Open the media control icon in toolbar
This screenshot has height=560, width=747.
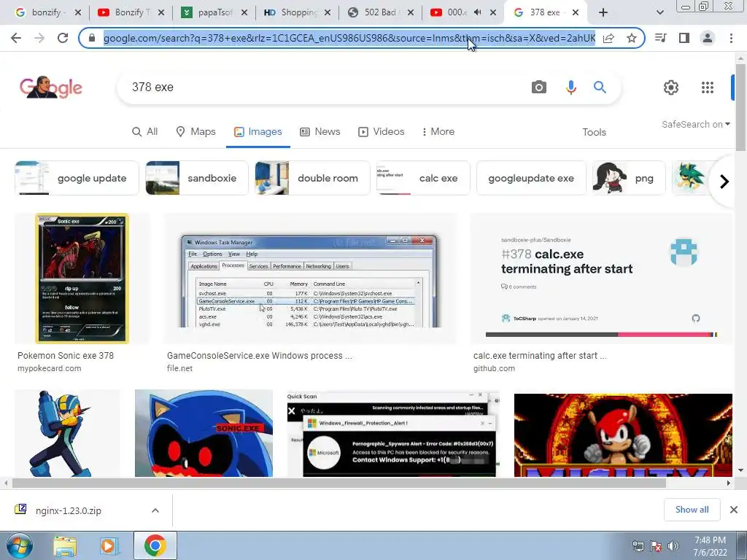pos(661,38)
